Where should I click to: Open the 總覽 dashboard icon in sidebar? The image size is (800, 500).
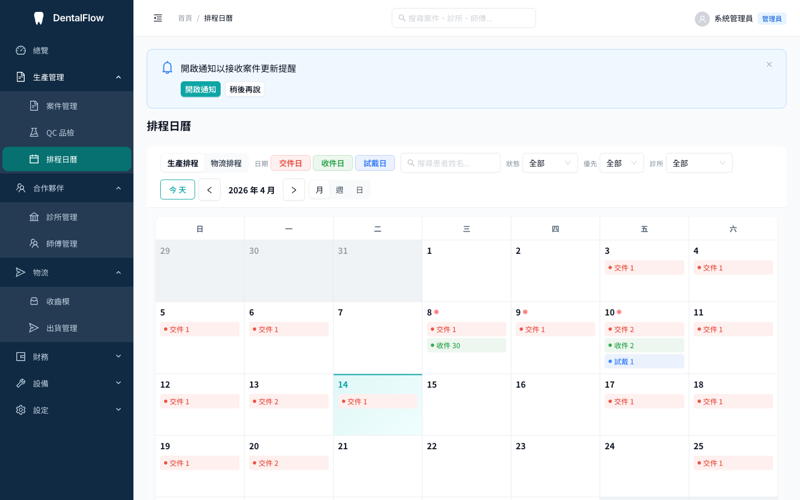pos(20,51)
